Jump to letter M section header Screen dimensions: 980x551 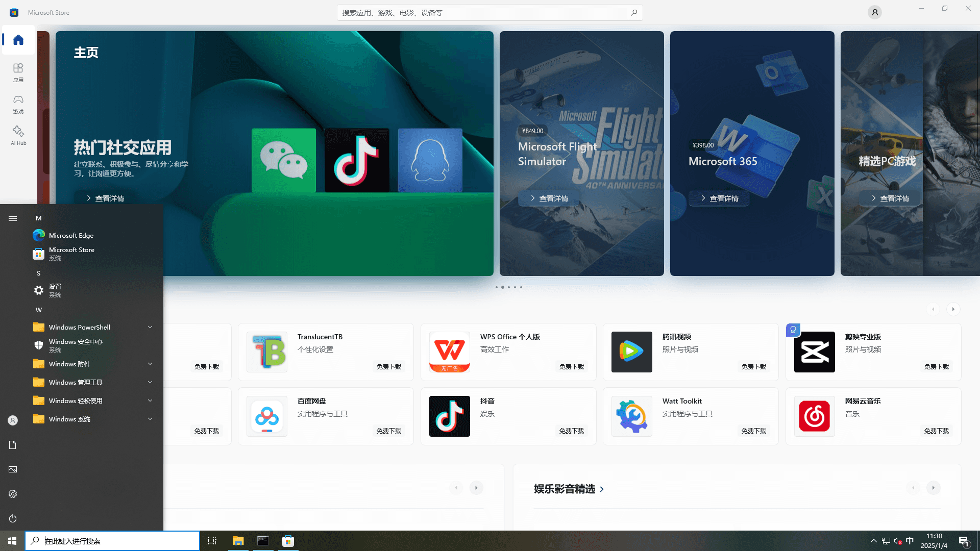click(39, 218)
